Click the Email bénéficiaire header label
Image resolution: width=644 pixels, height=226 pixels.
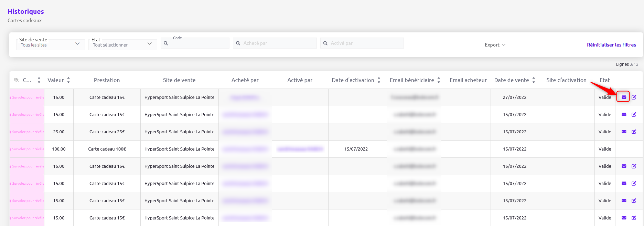[x=412, y=80]
